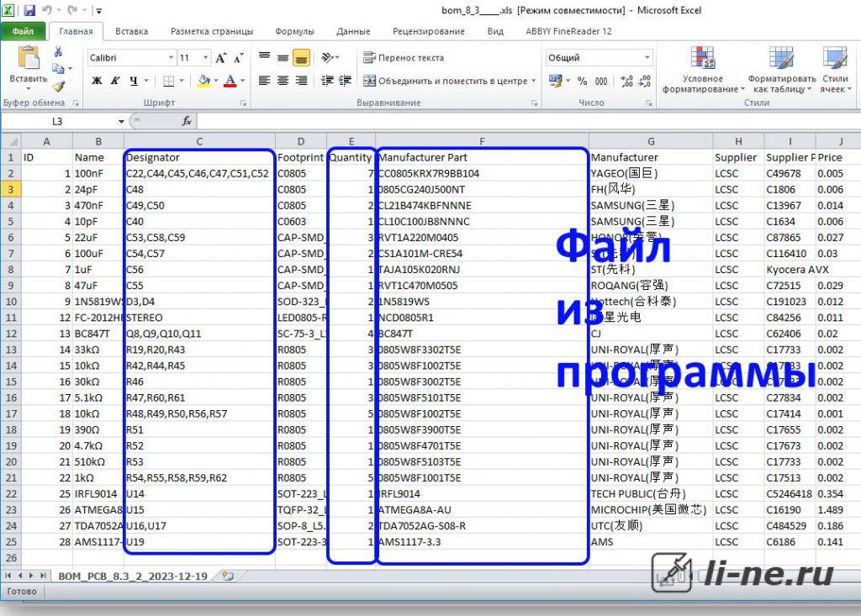Open the text orientation options
861x616 pixels.
click(x=329, y=57)
